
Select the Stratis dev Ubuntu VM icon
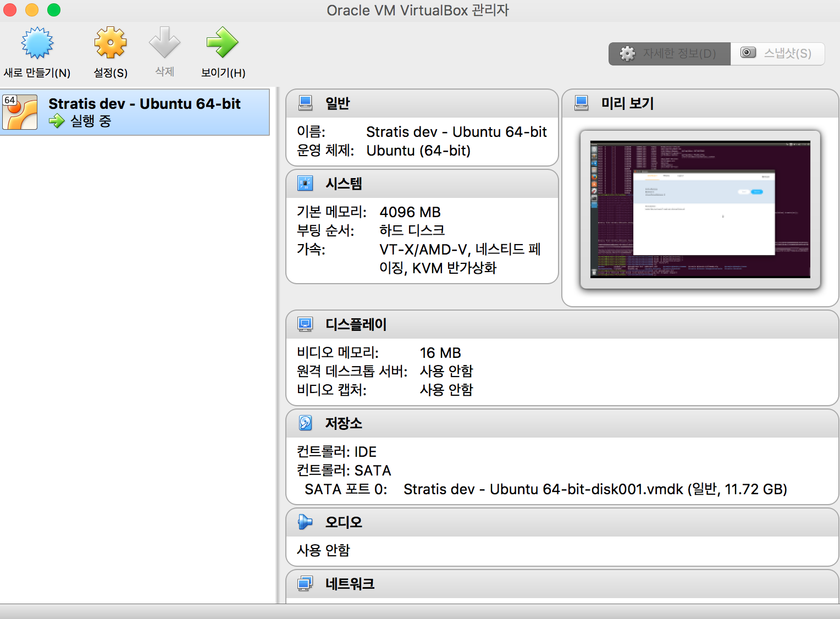pos(20,112)
